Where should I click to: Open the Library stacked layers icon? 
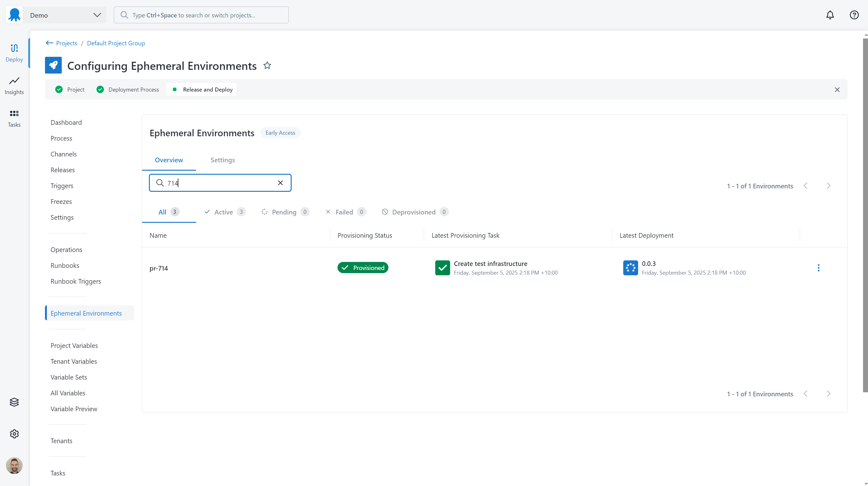(14, 402)
